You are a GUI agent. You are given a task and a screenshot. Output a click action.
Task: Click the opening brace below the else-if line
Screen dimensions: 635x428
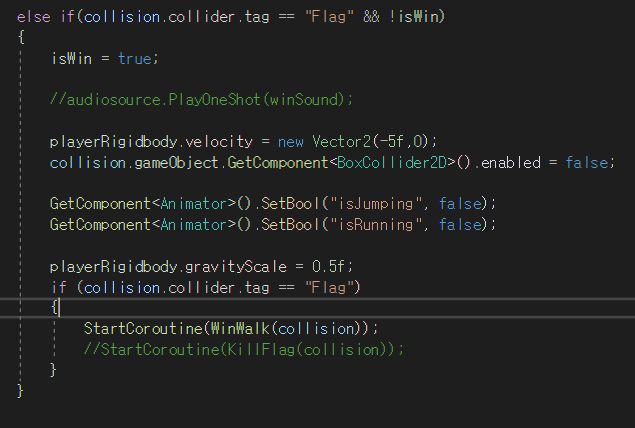point(21,38)
